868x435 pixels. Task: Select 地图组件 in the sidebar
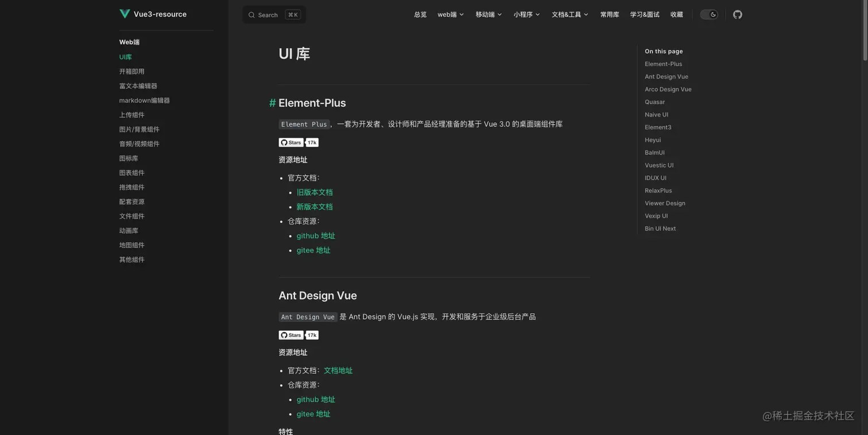(x=132, y=245)
